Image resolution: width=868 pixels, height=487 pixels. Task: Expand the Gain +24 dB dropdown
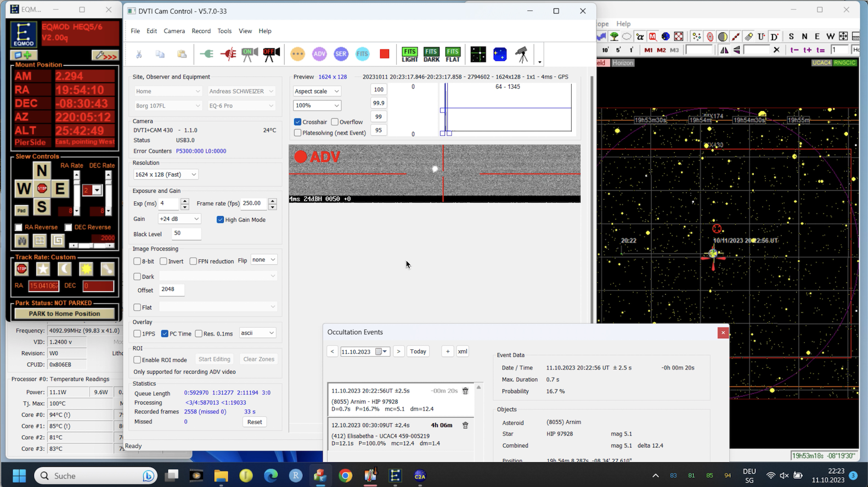(x=179, y=219)
